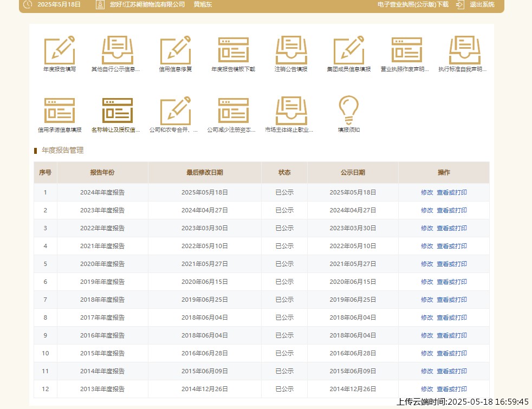Open 名称转让及授权信息 icon
This screenshot has width=532, height=409.
tap(118, 111)
